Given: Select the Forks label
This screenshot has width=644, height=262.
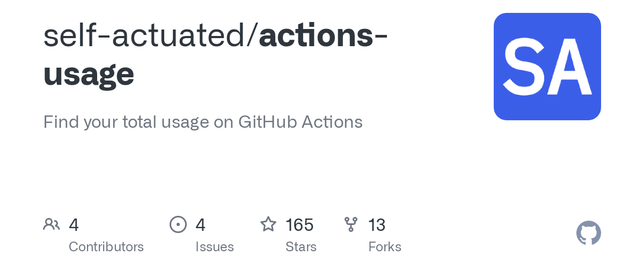Looking at the screenshot, I should tap(385, 247).
